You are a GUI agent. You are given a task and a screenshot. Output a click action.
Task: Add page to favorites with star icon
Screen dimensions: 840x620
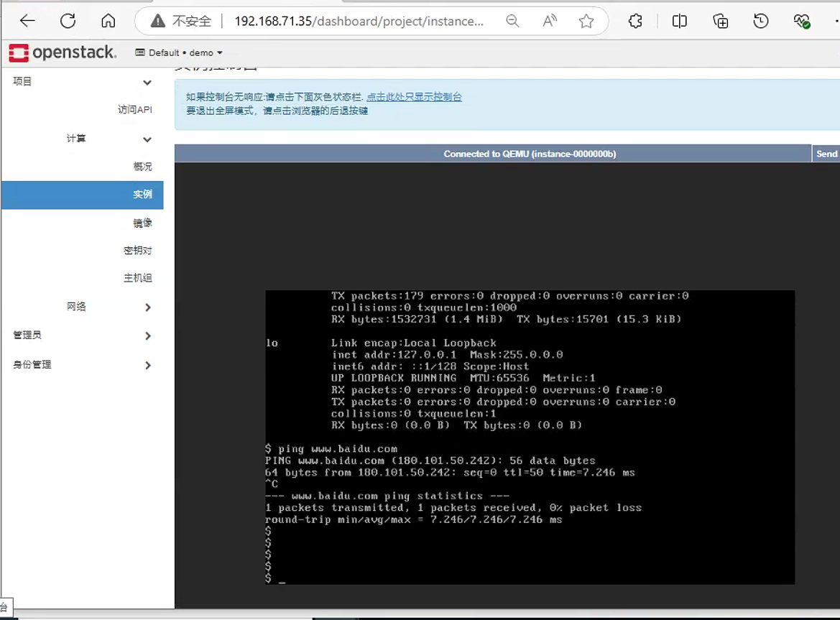coord(586,21)
